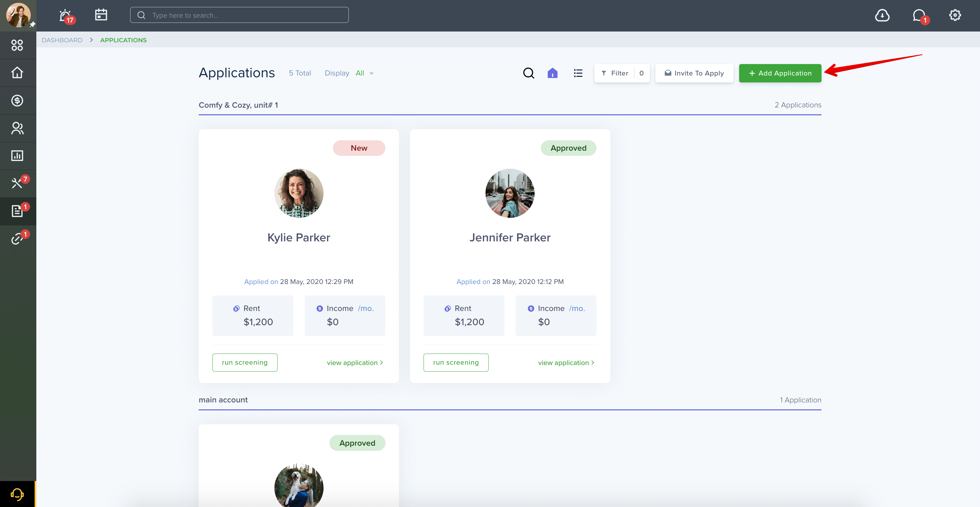Screen dimensions: 980x507
Task: Click Jennifer Parker's Income $0 box
Action: (x=556, y=316)
